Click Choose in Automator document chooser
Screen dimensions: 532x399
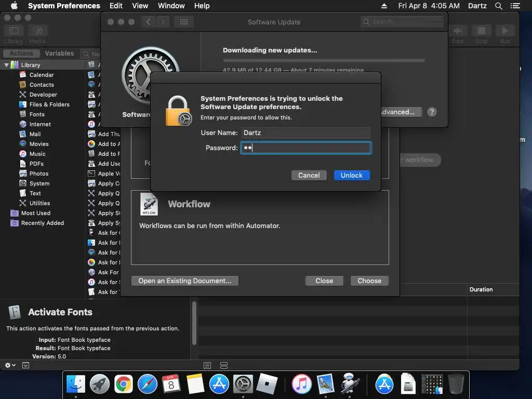369,281
